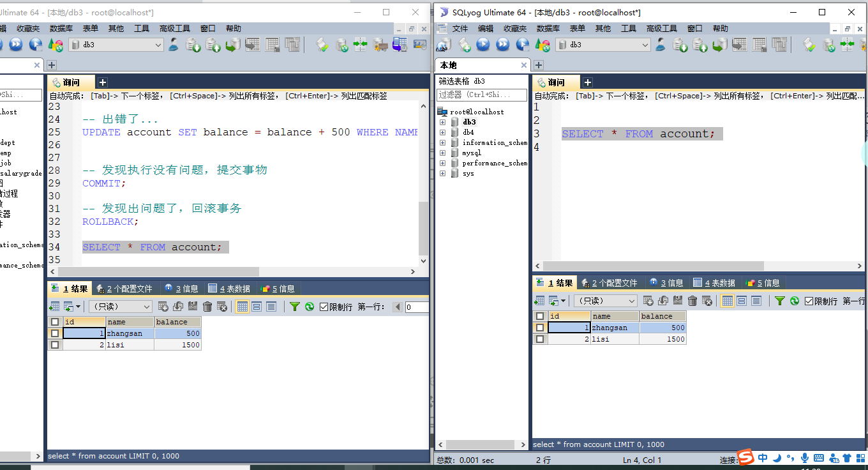Expand mysql node in right object tree
Viewport: 868px width, 470px height.
pyautogui.click(x=442, y=153)
